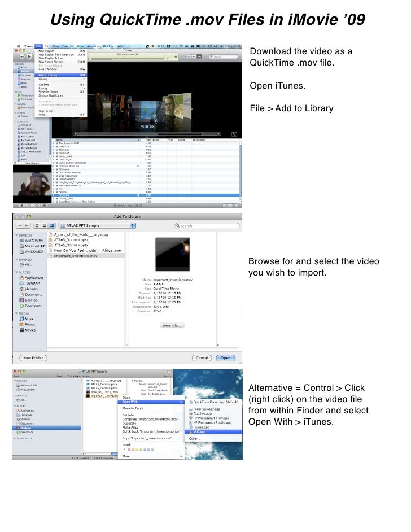Viewport: 411px width, 532px height.
Task: Collapse the SHARED section in dialog sidebar
Action: click(16, 259)
